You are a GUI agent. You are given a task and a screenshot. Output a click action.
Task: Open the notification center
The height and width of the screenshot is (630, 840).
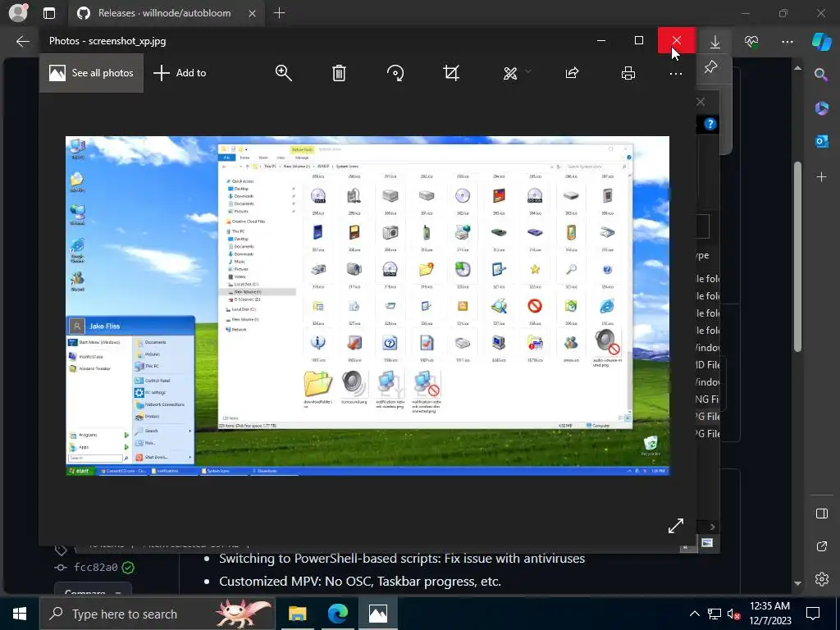(x=813, y=614)
